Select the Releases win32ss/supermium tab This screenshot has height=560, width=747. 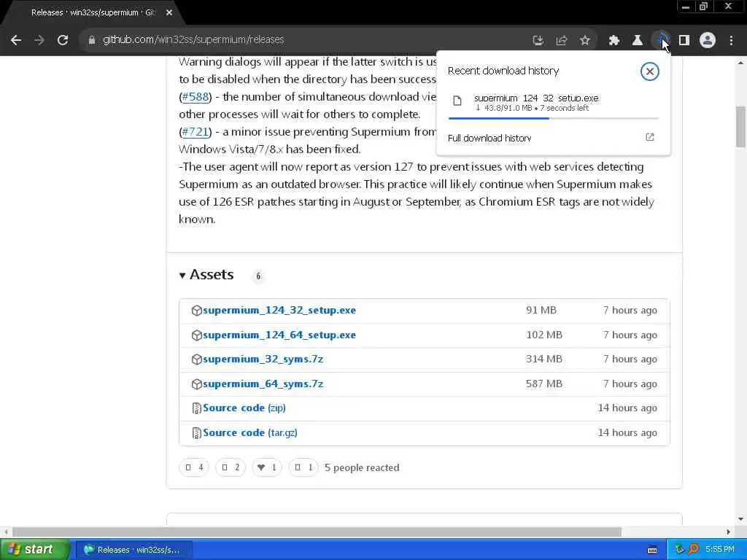[x=93, y=12]
